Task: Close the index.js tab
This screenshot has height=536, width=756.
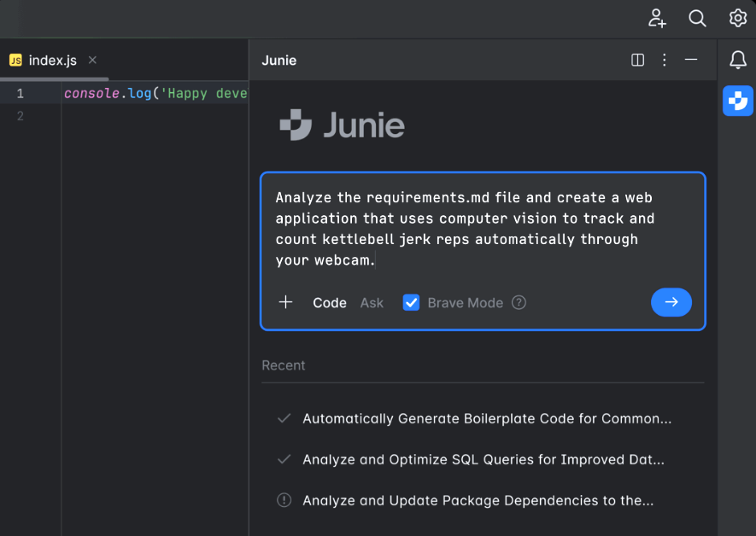Action: coord(92,60)
